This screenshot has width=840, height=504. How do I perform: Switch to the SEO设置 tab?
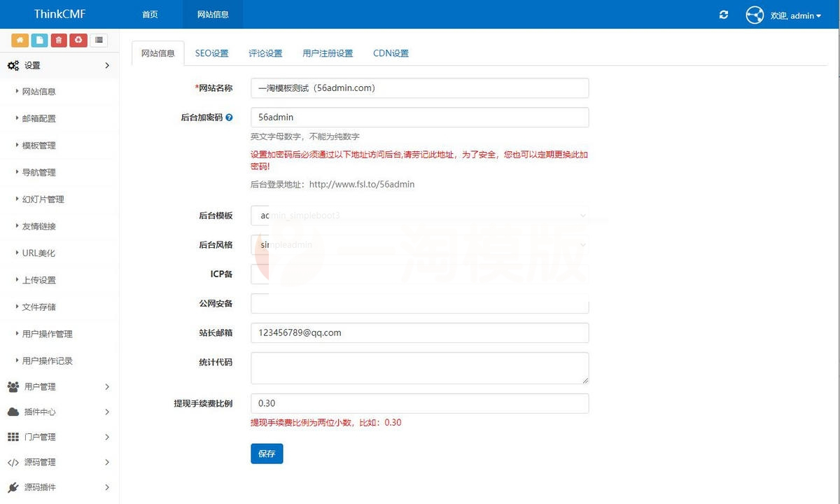tap(212, 52)
